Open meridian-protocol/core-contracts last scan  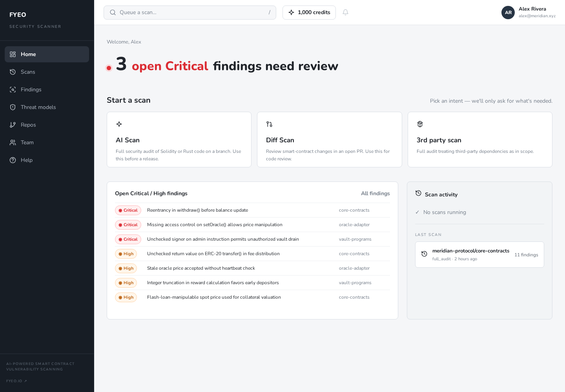pyautogui.click(x=479, y=254)
